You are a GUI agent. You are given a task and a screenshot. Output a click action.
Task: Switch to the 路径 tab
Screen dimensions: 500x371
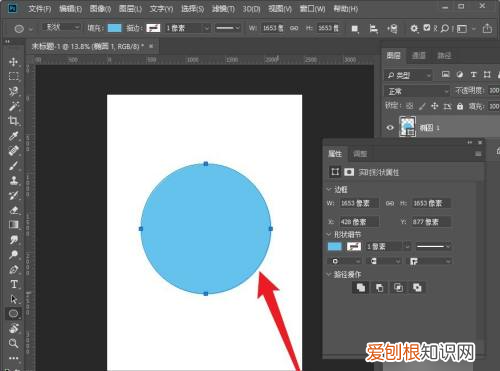(x=444, y=56)
